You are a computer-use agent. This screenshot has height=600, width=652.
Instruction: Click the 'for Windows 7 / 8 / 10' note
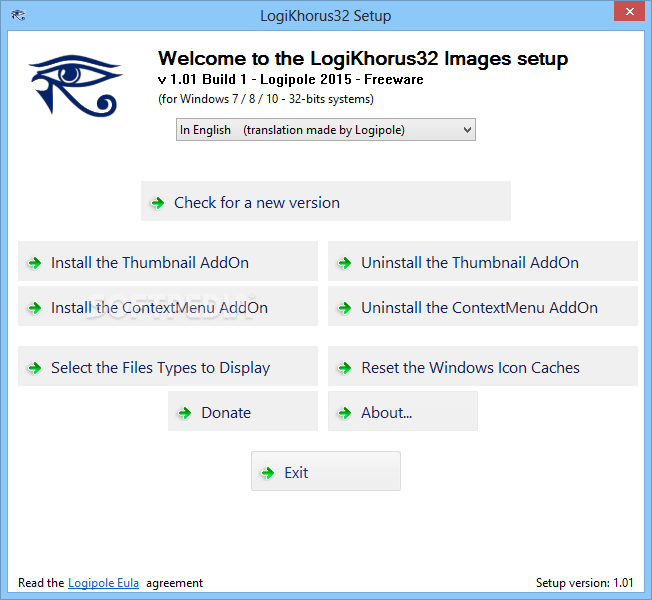266,99
